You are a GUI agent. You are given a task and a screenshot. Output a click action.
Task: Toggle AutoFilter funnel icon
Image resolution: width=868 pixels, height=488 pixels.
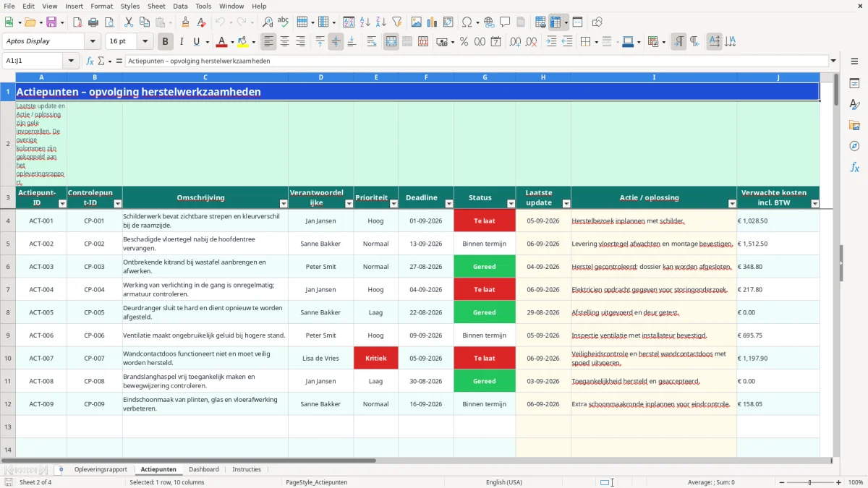pyautogui.click(x=396, y=22)
